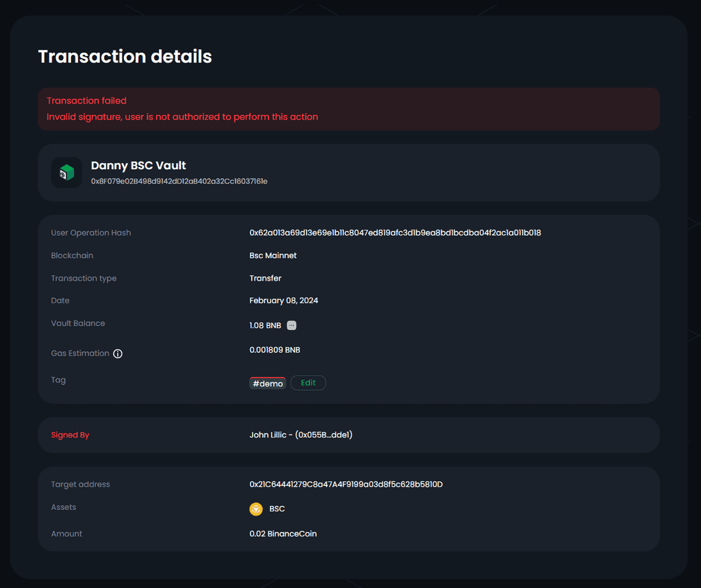Viewport: 701px width, 588px height.
Task: Click the Transaction details heading
Action: tap(125, 57)
